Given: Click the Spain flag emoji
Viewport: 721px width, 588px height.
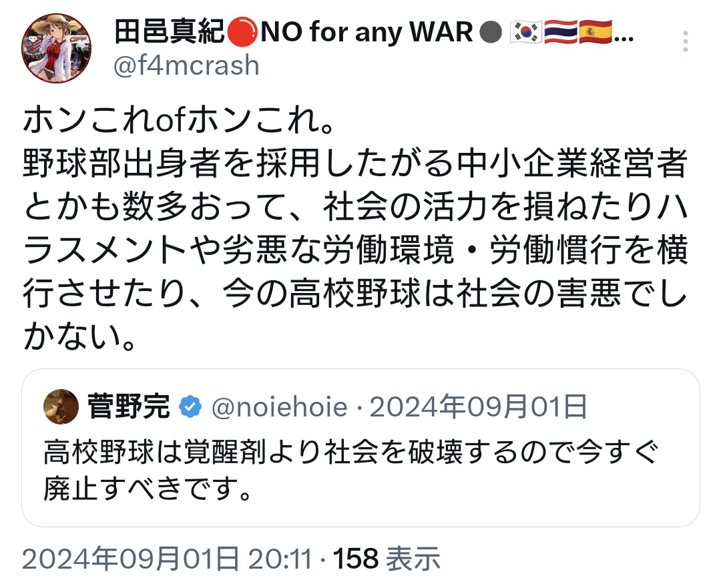Looking at the screenshot, I should 595,31.
